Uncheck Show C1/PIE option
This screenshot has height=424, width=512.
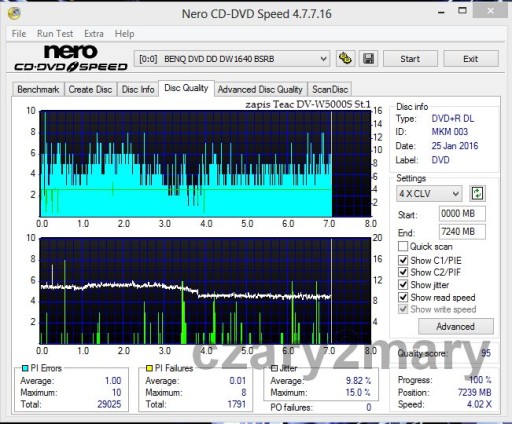pos(403,260)
